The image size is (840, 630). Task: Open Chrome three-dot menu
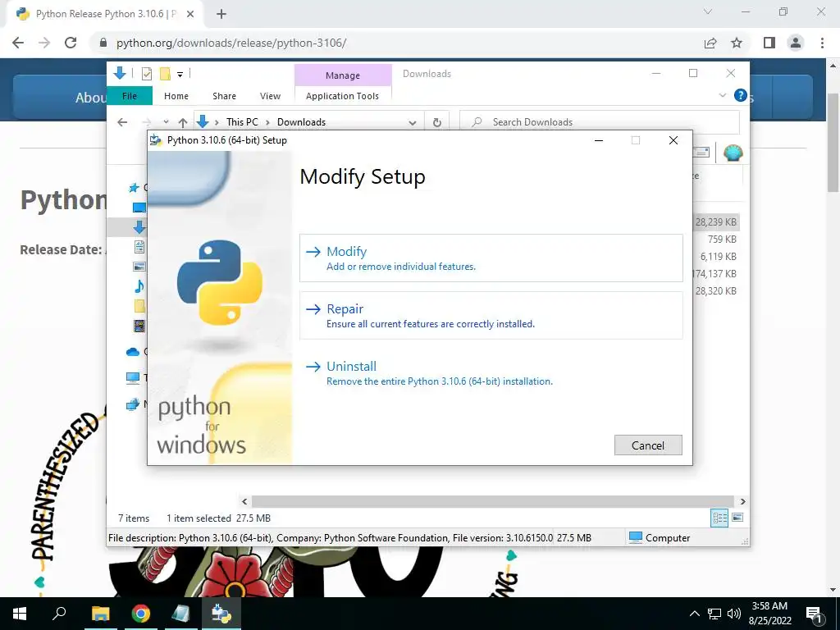click(822, 43)
